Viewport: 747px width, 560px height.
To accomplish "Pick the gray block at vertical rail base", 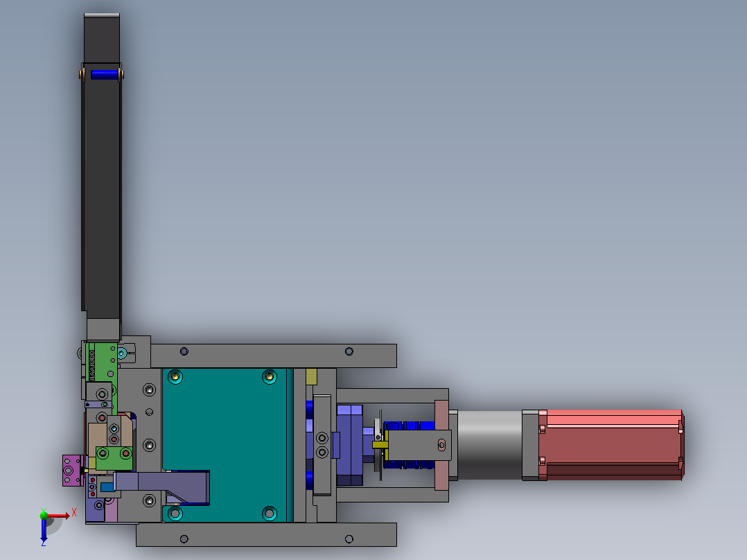I will coord(103,330).
